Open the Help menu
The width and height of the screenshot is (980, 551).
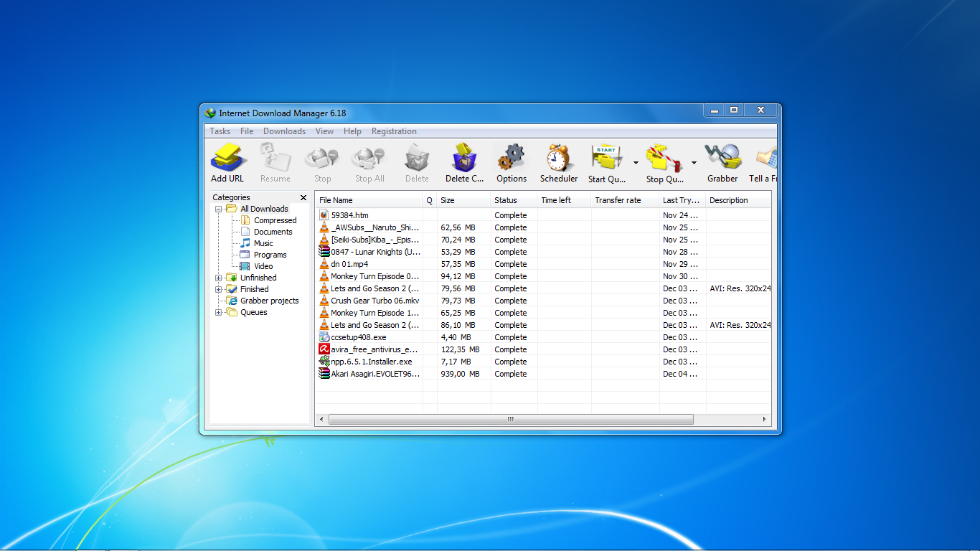tap(352, 131)
